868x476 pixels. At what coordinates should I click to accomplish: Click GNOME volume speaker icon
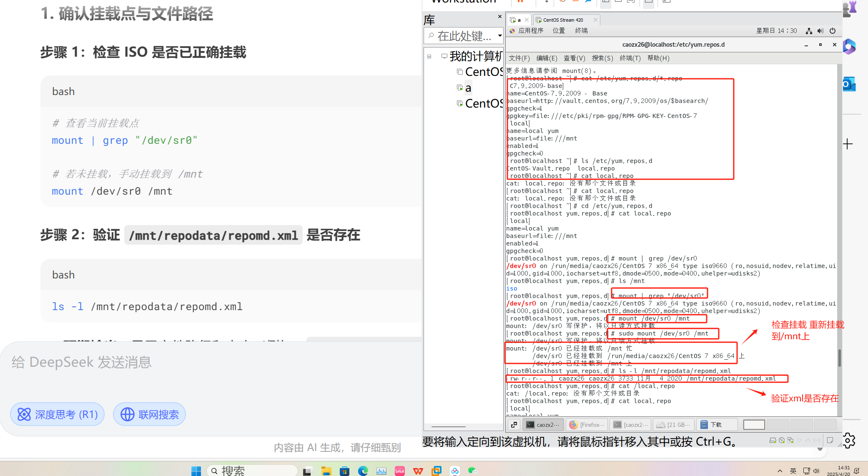tap(820, 30)
